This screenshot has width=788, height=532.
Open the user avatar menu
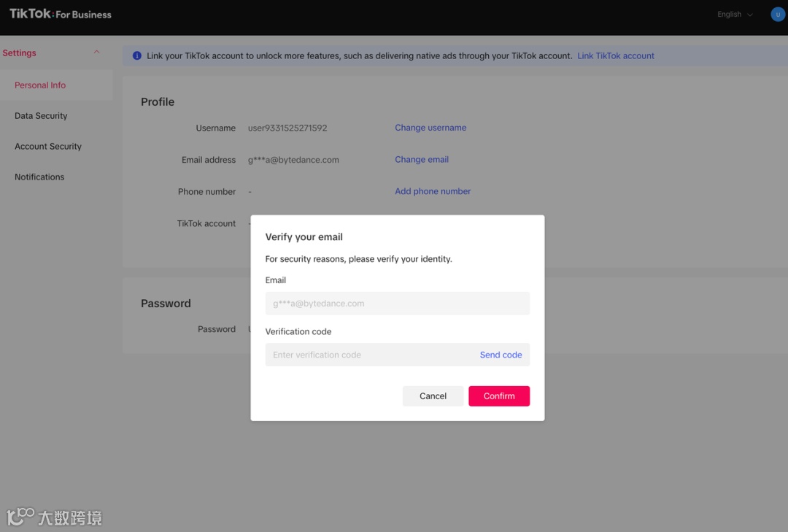[x=778, y=14]
